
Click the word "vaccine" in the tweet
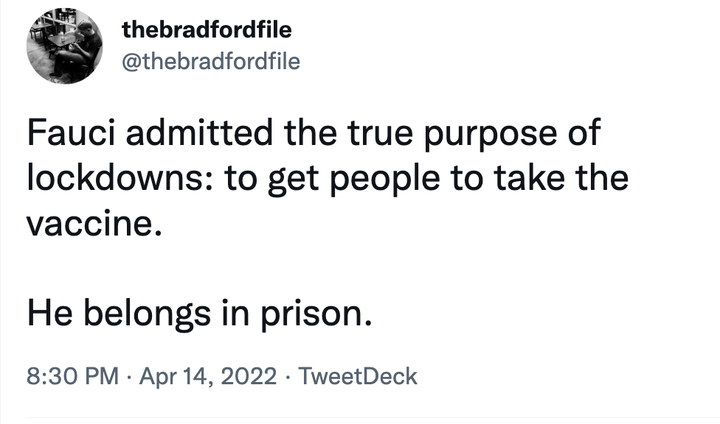pos(87,222)
